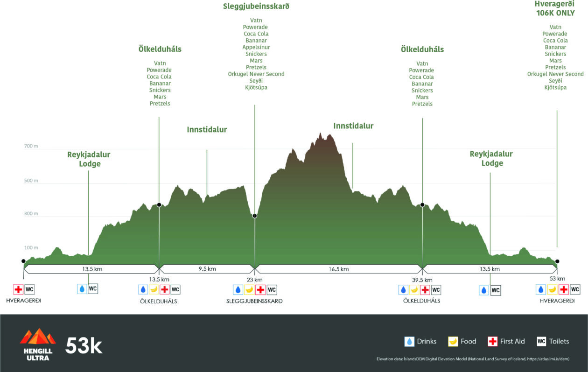Click the Drinks droplet icon in legend
Image resolution: width=588 pixels, height=372 pixels.
pyautogui.click(x=409, y=342)
